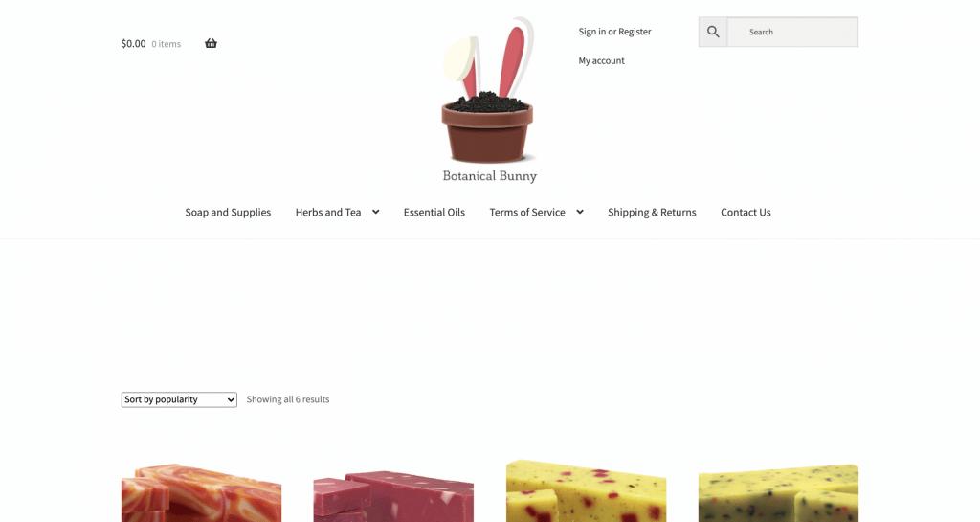Open the Sort by popularity dropdown
Screen dimensions: 980x522
pyautogui.click(x=179, y=399)
